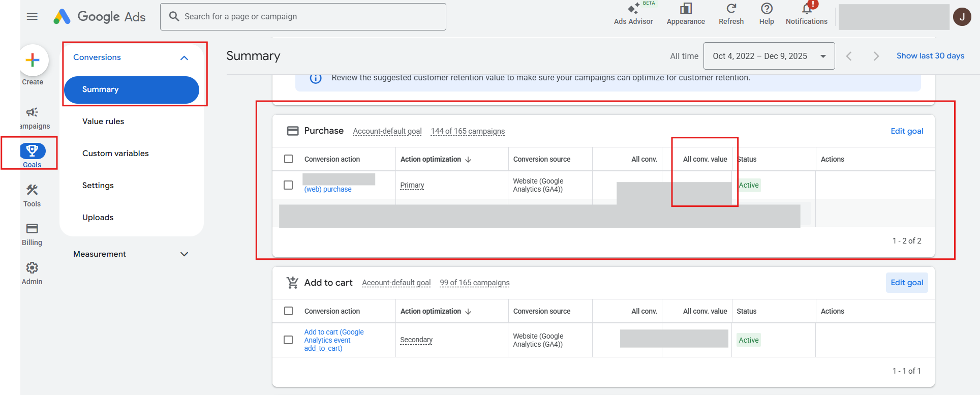980x395 pixels.
Task: Open the date range dropdown
Action: (x=769, y=56)
